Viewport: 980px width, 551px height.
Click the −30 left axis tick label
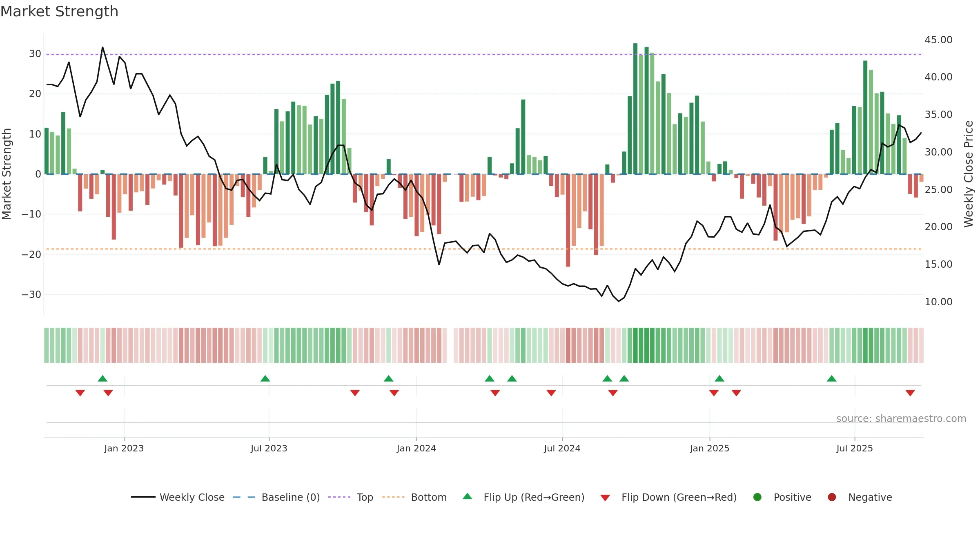pos(31,294)
